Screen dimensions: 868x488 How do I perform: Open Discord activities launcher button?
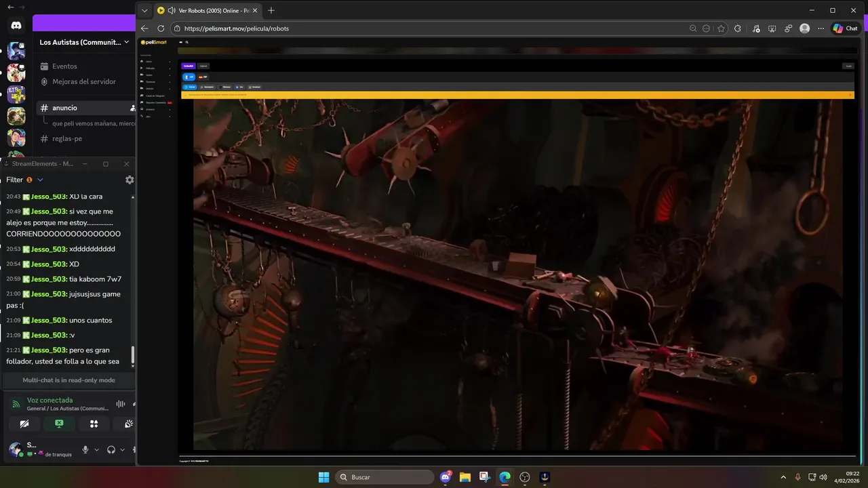(94, 424)
